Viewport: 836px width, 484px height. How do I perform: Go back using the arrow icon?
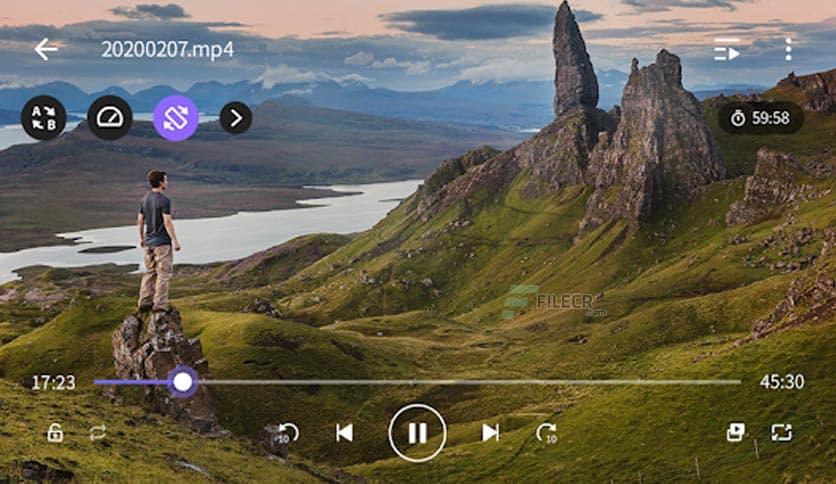pyautogui.click(x=46, y=50)
